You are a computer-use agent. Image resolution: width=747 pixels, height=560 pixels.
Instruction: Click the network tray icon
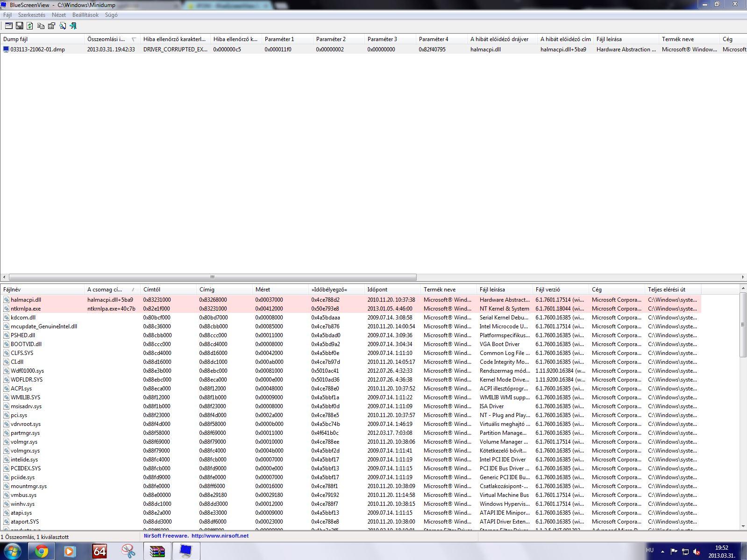pyautogui.click(x=685, y=552)
